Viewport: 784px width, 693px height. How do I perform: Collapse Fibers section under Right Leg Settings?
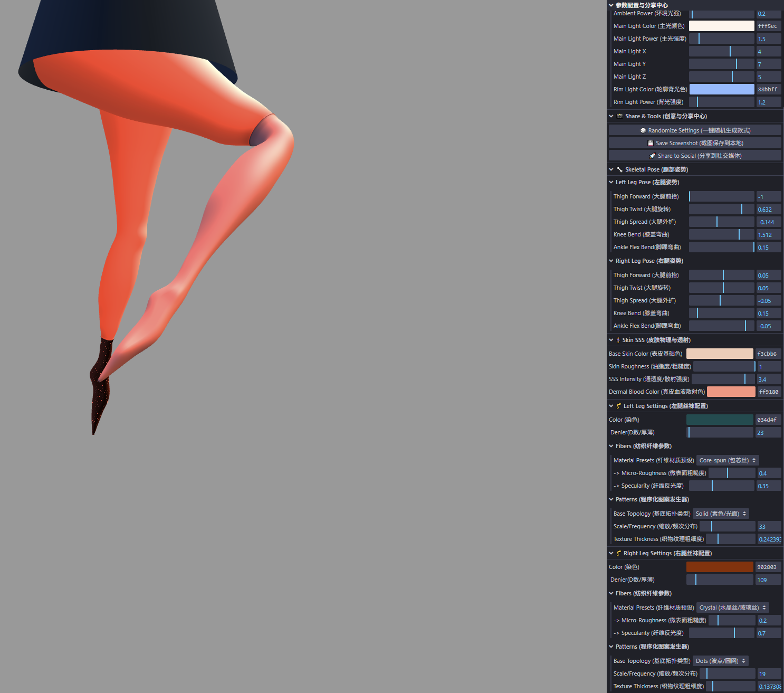click(695, 593)
